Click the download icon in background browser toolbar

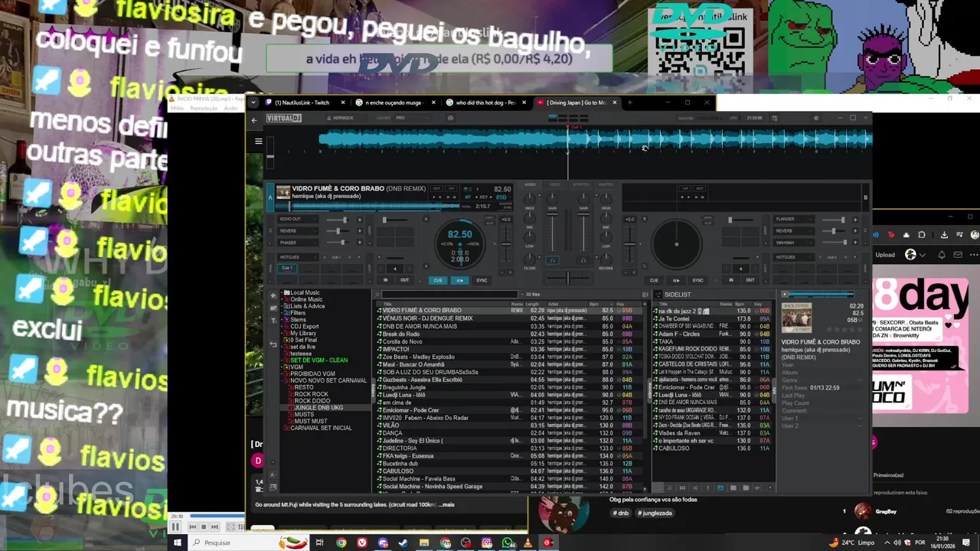click(x=944, y=235)
